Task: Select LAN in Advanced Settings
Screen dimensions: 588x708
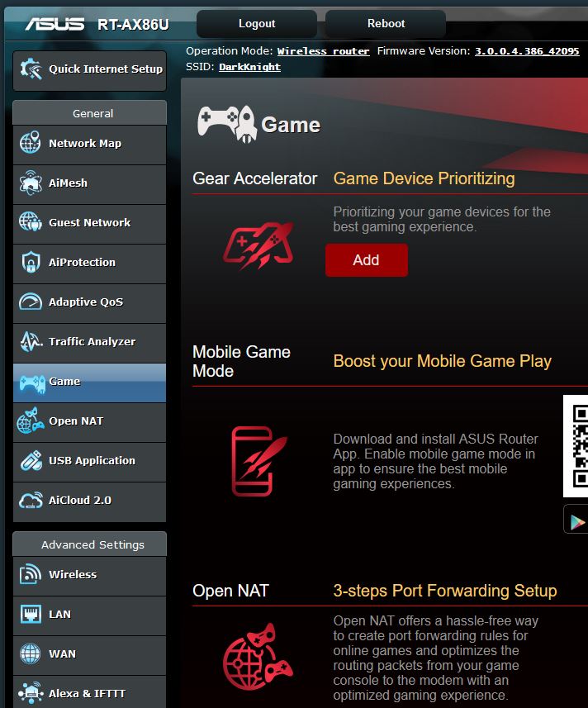Action: (89, 615)
